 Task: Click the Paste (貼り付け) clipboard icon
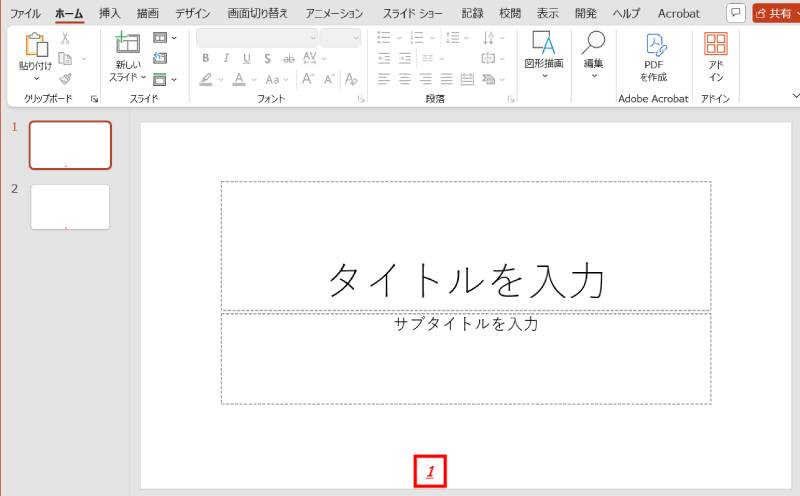tap(36, 44)
